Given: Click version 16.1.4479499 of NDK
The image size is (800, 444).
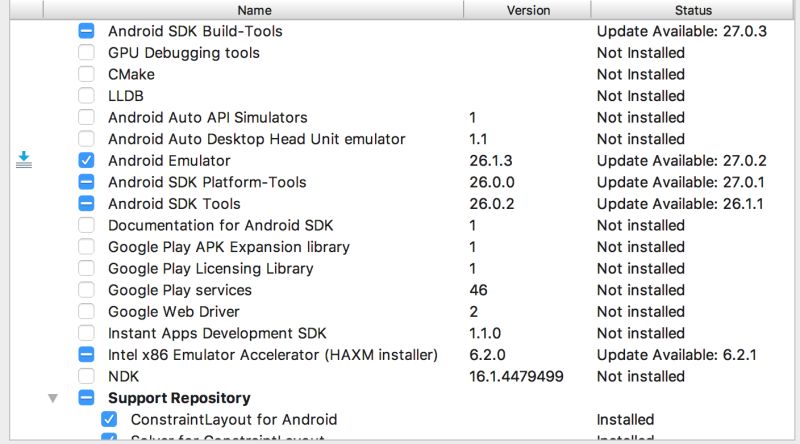Looking at the screenshot, I should coord(516,376).
